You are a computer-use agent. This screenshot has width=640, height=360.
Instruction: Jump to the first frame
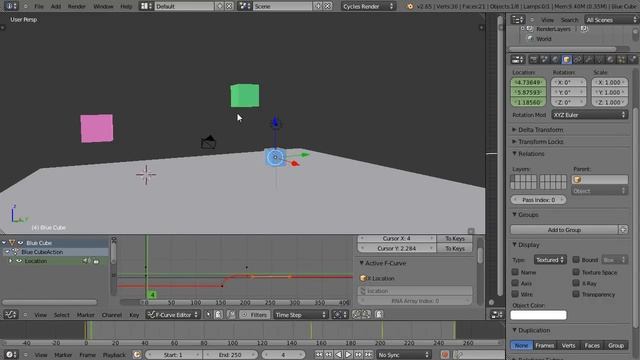point(319,355)
